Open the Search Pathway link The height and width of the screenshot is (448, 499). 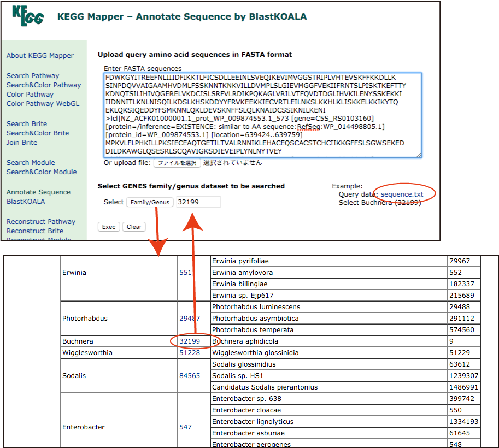pyautogui.click(x=33, y=76)
